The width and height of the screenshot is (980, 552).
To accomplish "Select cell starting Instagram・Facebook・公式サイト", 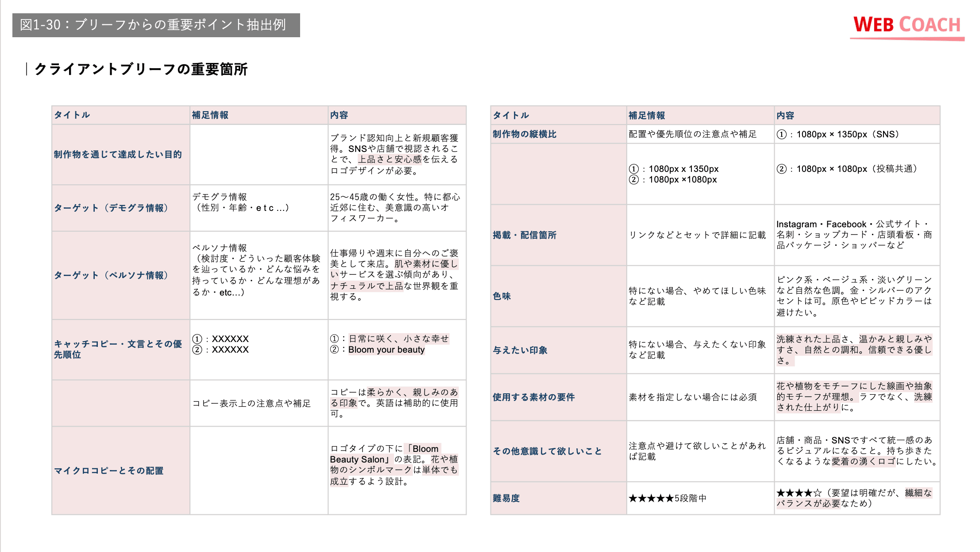I will point(857,235).
